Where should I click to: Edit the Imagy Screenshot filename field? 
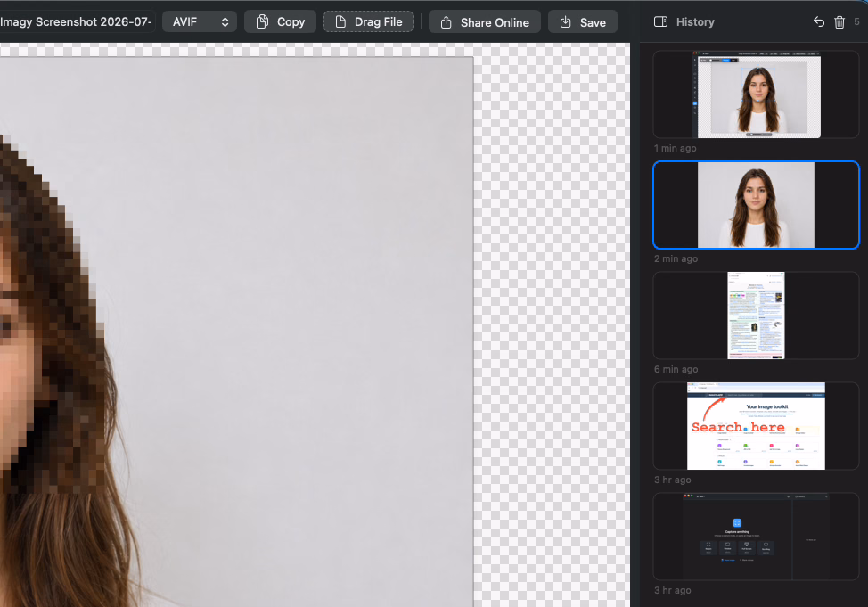tap(77, 21)
